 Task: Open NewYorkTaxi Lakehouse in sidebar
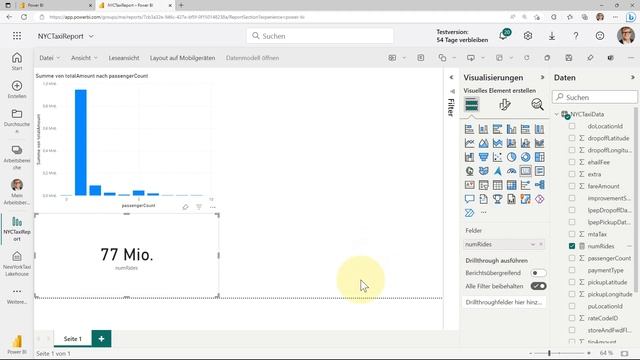coord(17,264)
